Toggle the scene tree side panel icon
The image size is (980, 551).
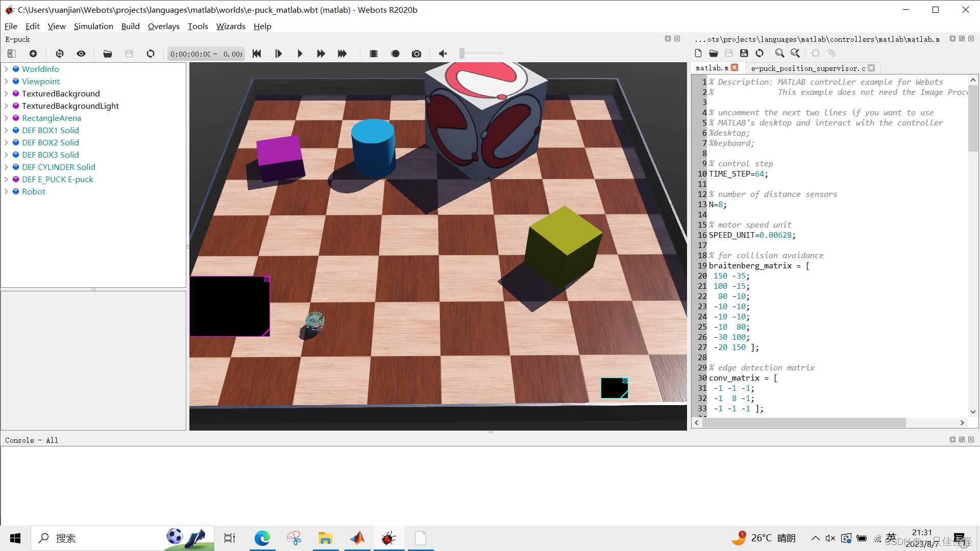tap(12, 54)
